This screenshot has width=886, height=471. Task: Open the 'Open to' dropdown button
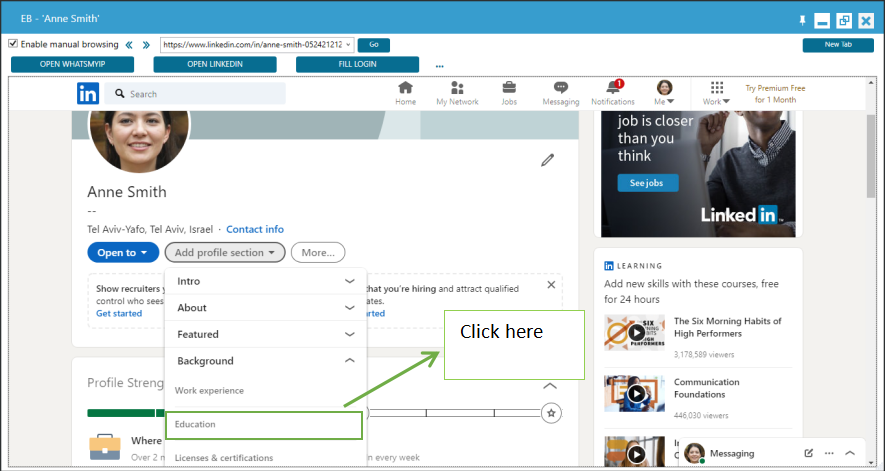tap(123, 252)
